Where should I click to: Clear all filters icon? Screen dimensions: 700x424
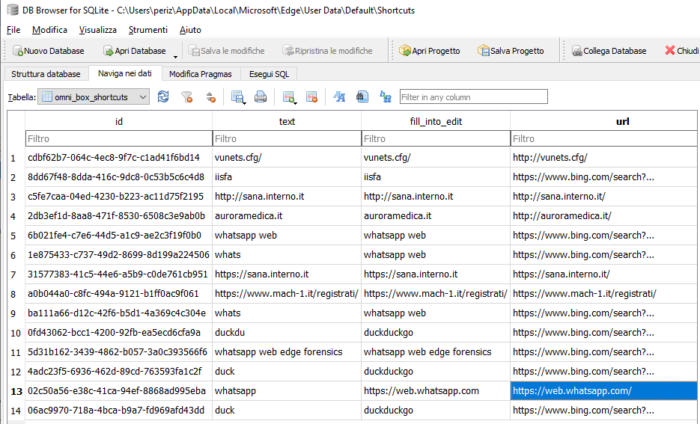click(x=187, y=97)
